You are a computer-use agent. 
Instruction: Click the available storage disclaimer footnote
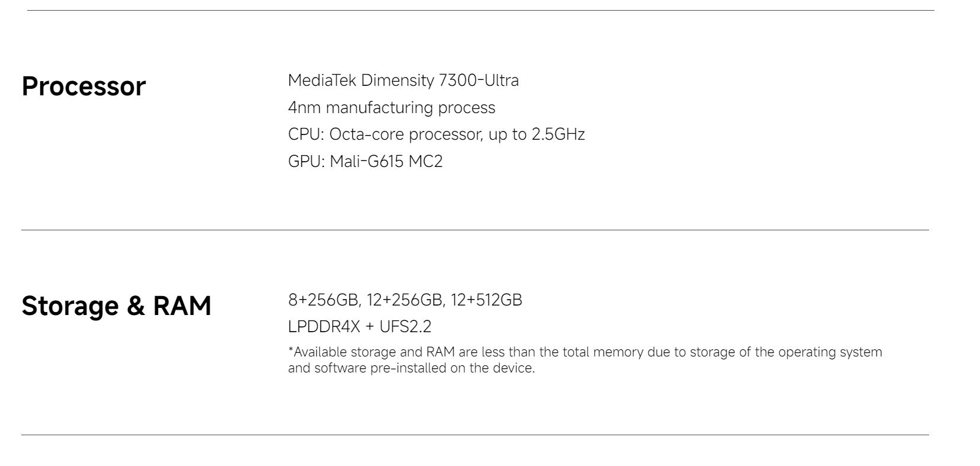[x=585, y=360]
